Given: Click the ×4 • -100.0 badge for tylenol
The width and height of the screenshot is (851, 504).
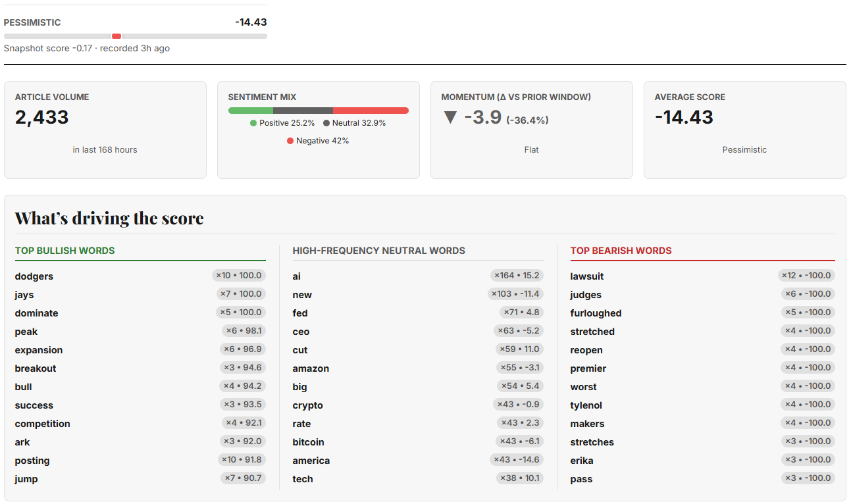Looking at the screenshot, I should tap(808, 405).
